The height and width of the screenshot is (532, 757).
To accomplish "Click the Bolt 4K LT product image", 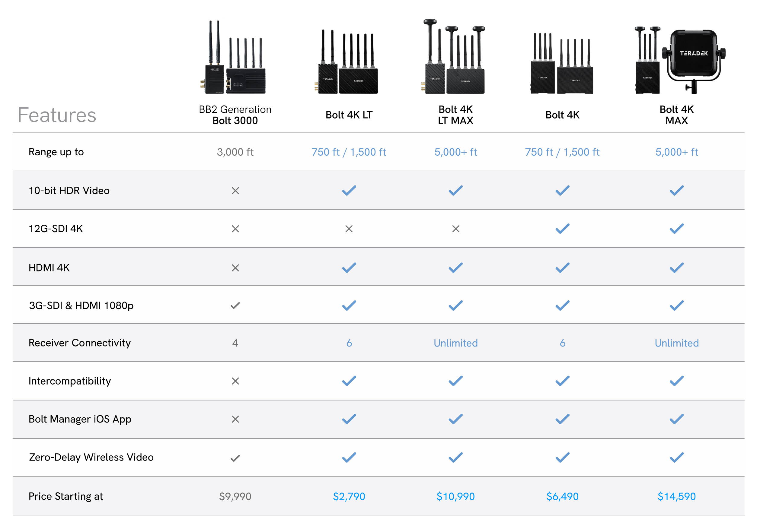I will [346, 62].
